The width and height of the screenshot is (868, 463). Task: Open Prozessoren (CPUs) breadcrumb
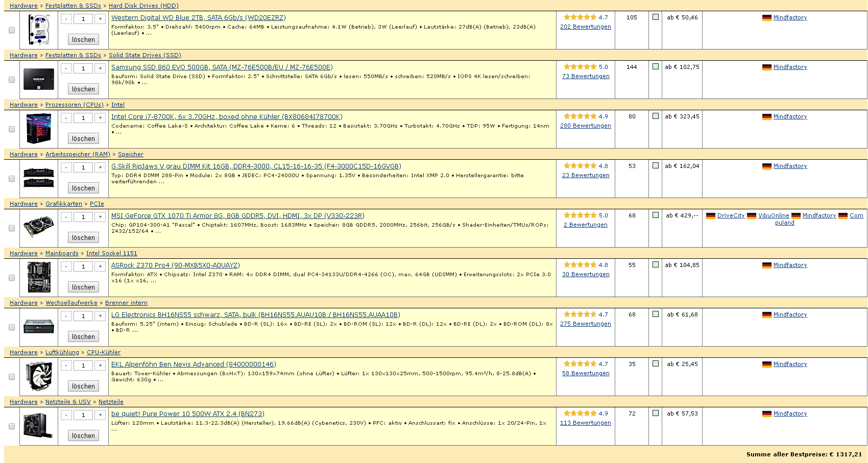(x=75, y=105)
